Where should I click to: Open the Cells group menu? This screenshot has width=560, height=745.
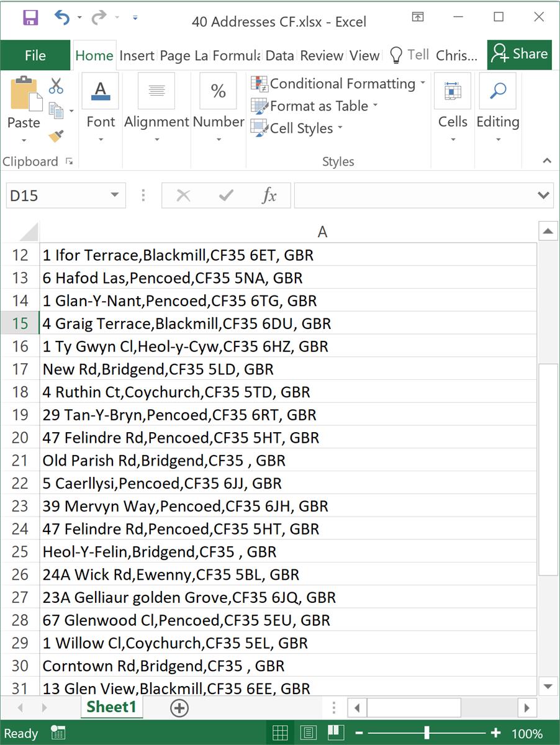[x=453, y=109]
